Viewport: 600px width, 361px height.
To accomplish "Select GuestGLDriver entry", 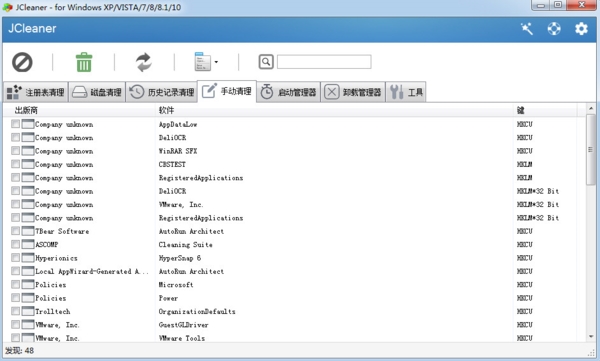I will pyautogui.click(x=184, y=325).
